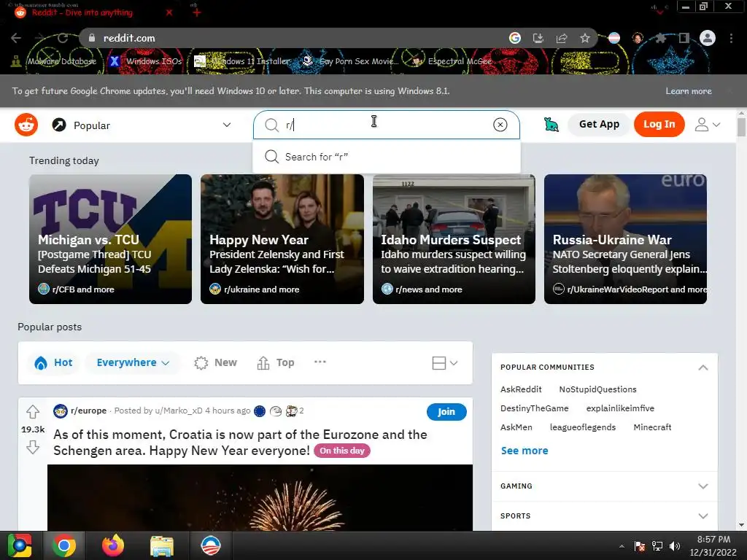The height and width of the screenshot is (560, 747).
Task: Open Malware Database bookmark
Action: point(54,61)
